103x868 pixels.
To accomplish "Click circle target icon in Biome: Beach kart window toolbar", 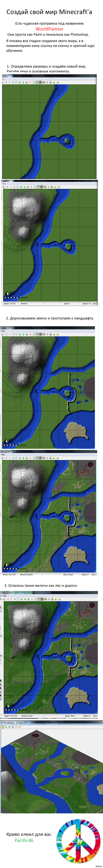I will click(x=41, y=458).
